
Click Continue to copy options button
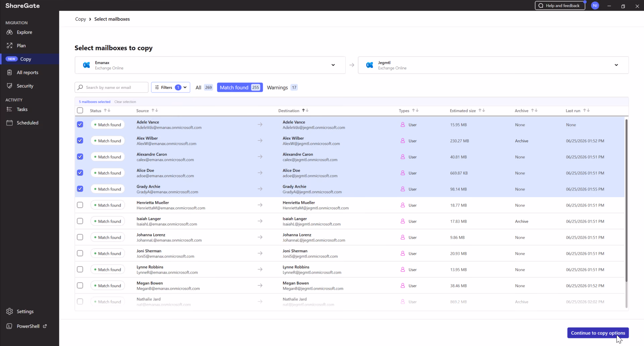pyautogui.click(x=598, y=333)
